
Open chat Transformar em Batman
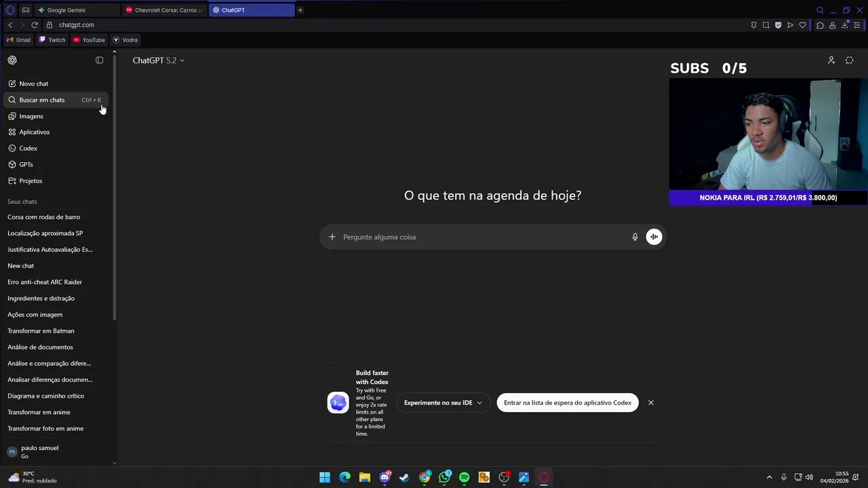point(56,331)
